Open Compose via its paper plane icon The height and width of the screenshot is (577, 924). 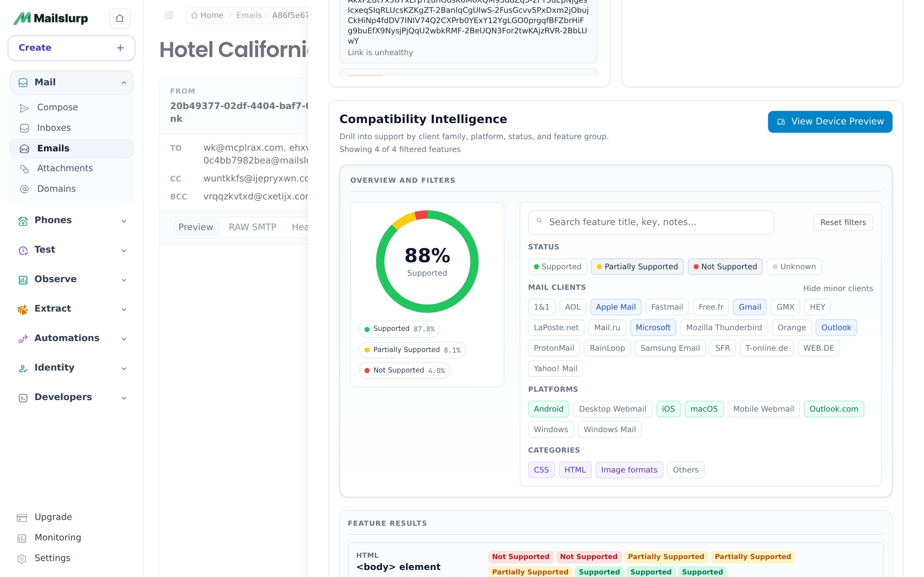coord(24,108)
